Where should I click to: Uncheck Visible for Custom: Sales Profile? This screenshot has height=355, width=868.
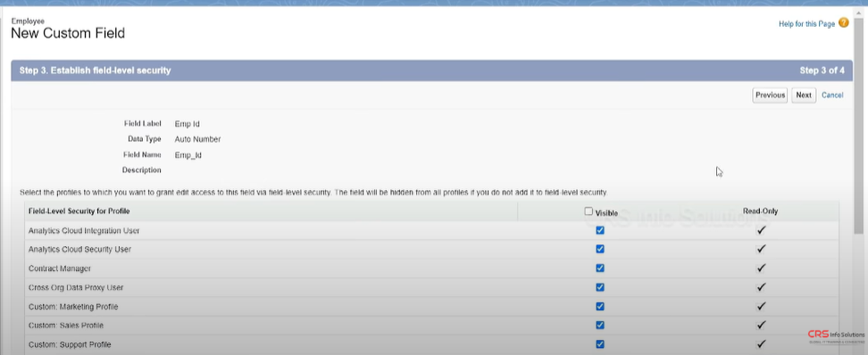pyautogui.click(x=600, y=326)
